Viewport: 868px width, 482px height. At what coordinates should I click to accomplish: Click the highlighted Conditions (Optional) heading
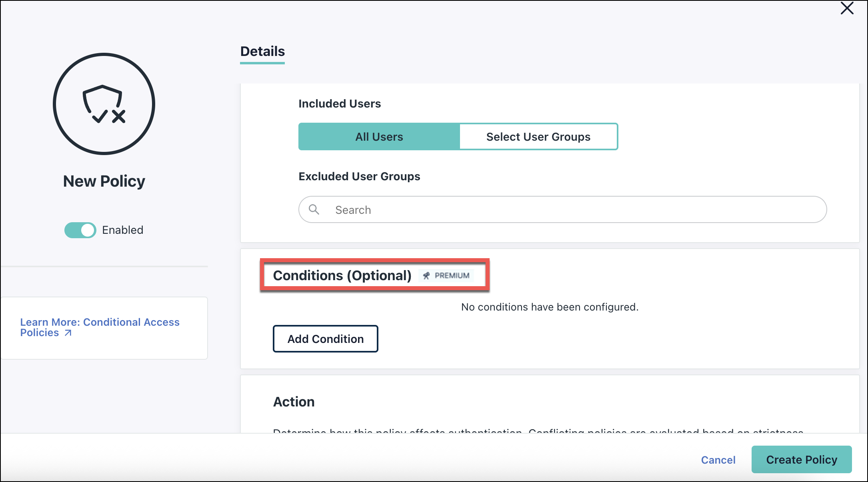pos(342,275)
